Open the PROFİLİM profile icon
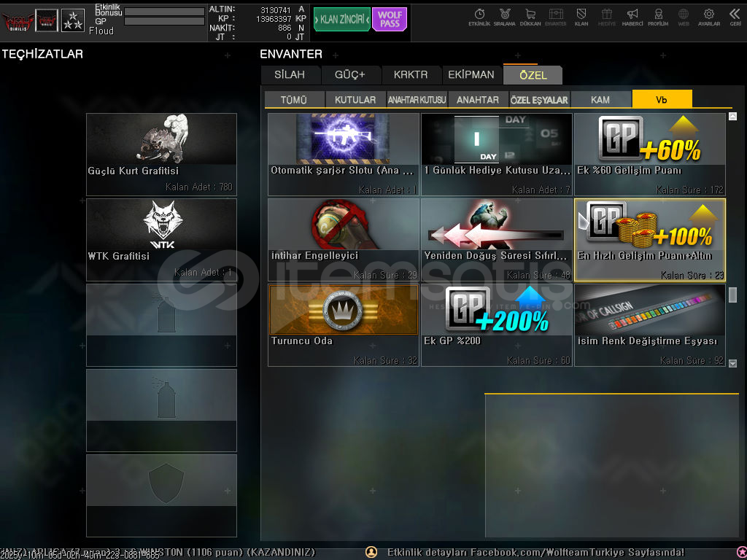The width and height of the screenshot is (747, 560). pyautogui.click(x=658, y=17)
